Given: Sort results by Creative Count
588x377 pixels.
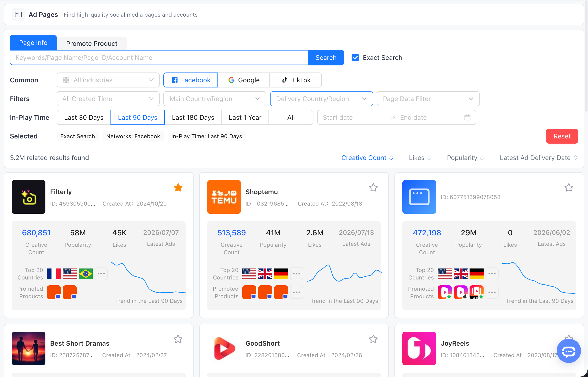Looking at the screenshot, I should (367, 158).
